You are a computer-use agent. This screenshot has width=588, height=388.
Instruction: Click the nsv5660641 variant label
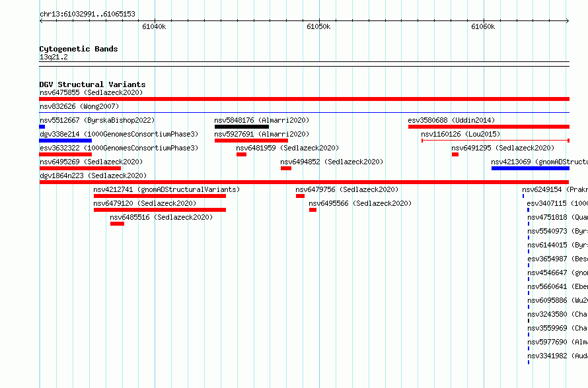tap(558, 286)
